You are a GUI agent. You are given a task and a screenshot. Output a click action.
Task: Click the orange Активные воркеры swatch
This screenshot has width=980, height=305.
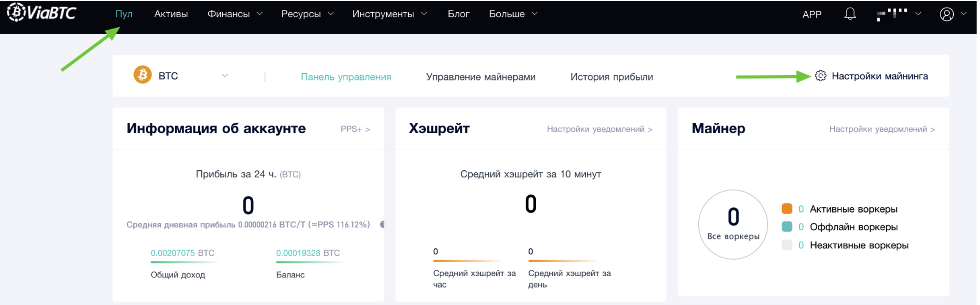787,209
